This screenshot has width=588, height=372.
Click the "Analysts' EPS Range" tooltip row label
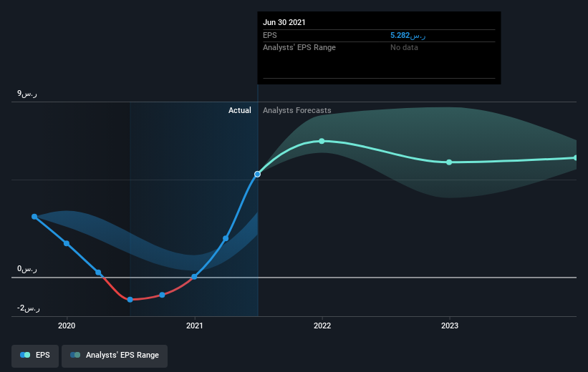[x=299, y=47]
